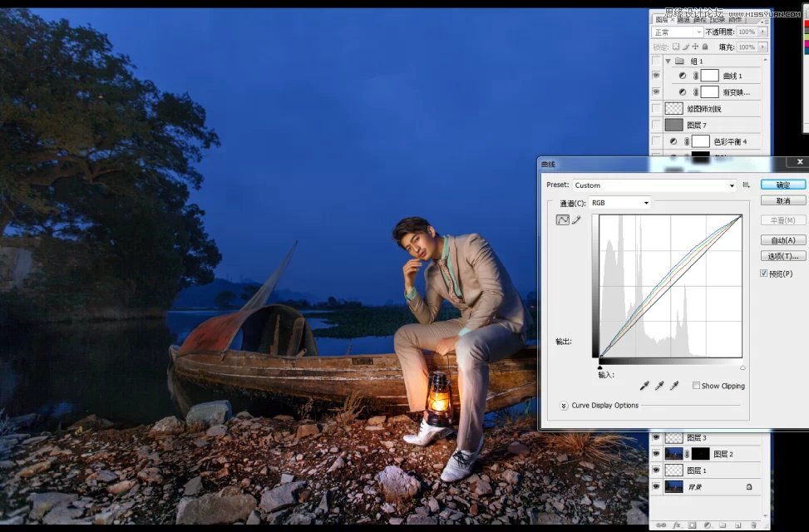Open the 填充 fill slider arrow
The height and width of the screenshot is (532, 809).
pyautogui.click(x=763, y=47)
